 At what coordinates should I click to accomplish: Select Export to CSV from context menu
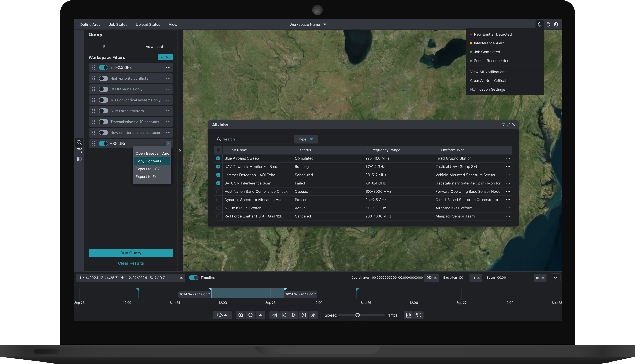pyautogui.click(x=148, y=169)
